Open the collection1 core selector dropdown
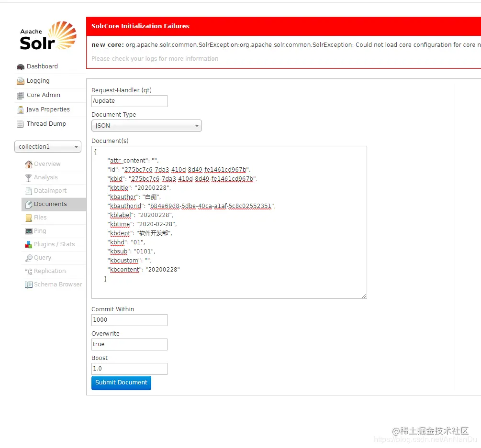 pyautogui.click(x=48, y=147)
